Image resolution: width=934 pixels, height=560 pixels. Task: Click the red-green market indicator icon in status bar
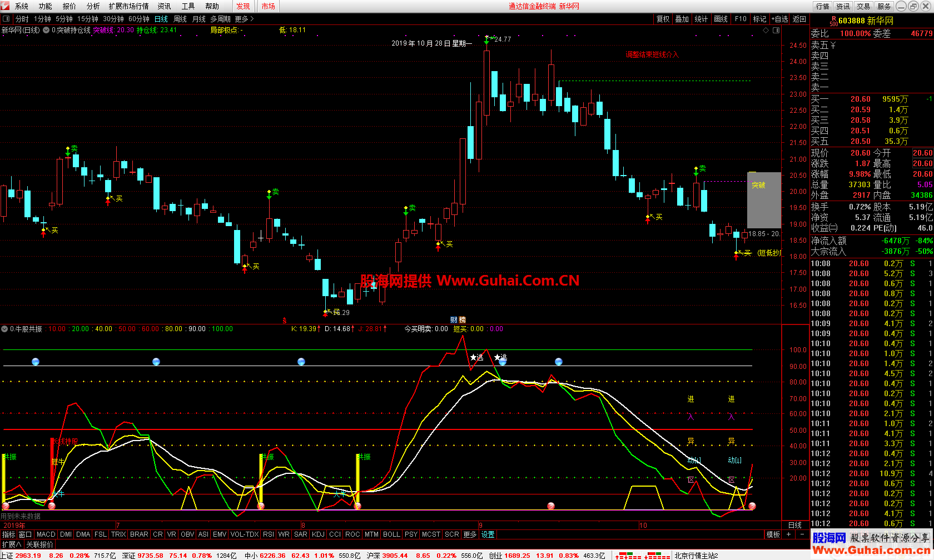642,555
